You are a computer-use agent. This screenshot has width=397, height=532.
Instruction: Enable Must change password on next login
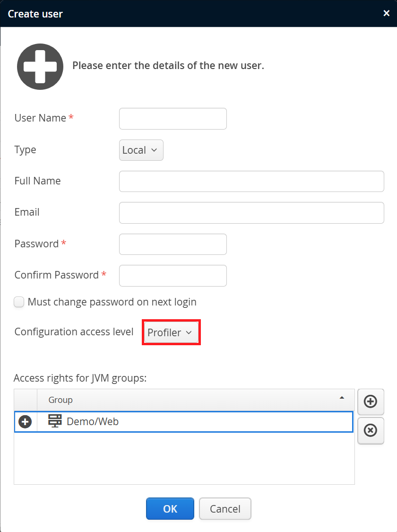[x=19, y=302]
